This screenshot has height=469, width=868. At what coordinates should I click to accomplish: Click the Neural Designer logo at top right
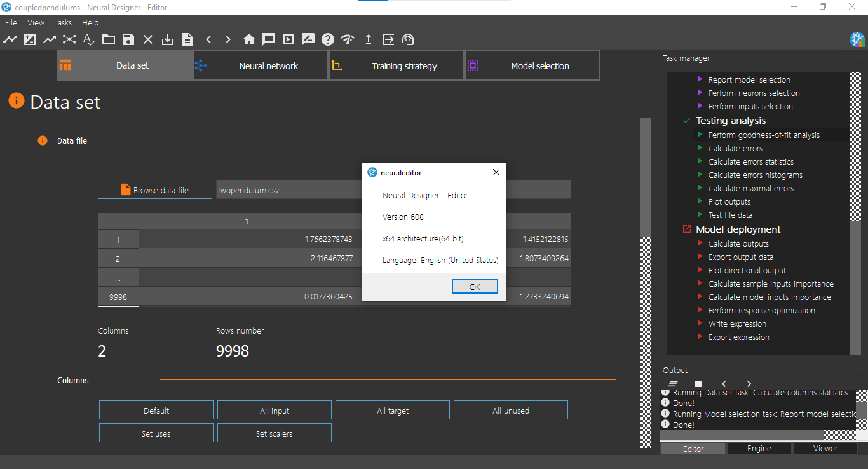[857, 39]
